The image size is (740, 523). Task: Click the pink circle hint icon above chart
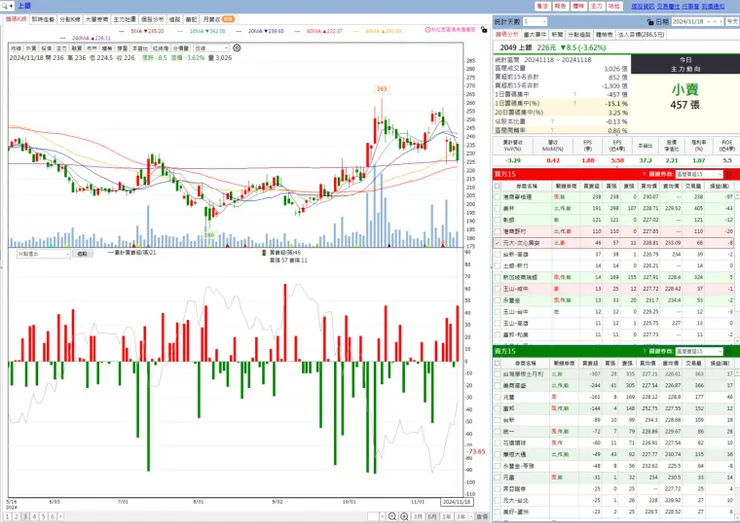pyautogui.click(x=428, y=30)
